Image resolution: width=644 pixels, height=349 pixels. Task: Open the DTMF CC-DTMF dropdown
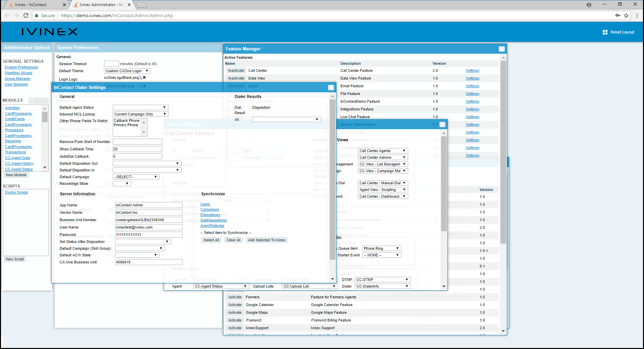coord(383,280)
